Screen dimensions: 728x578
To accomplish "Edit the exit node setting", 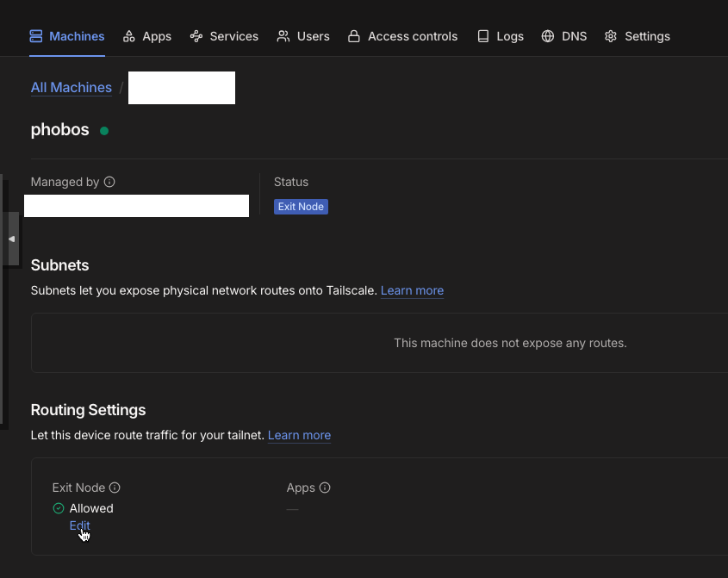I will coord(79,525).
